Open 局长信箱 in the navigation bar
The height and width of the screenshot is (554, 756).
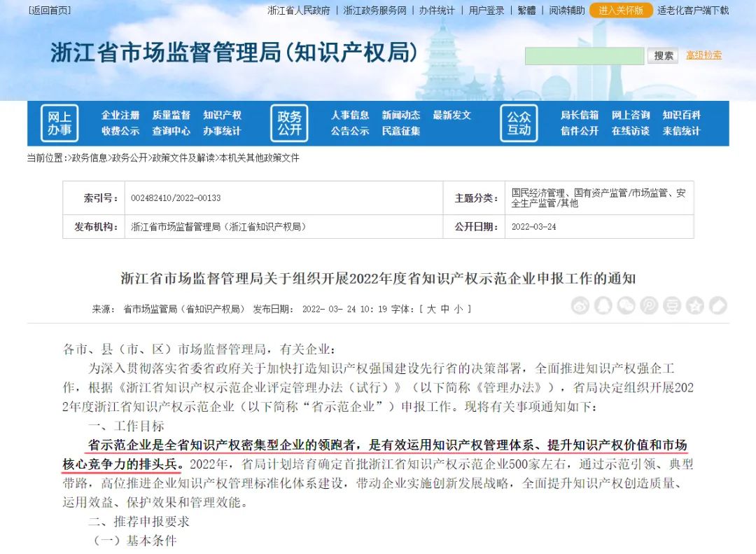point(580,115)
